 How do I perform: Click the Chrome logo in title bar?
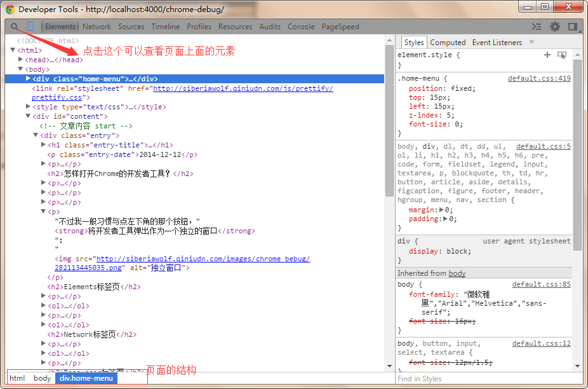(x=11, y=10)
